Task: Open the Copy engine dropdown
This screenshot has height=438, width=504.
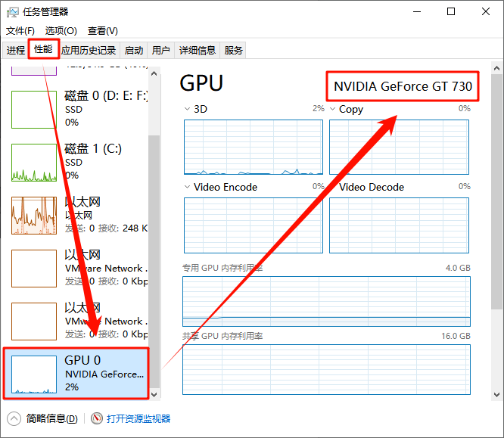Action: 333,109
